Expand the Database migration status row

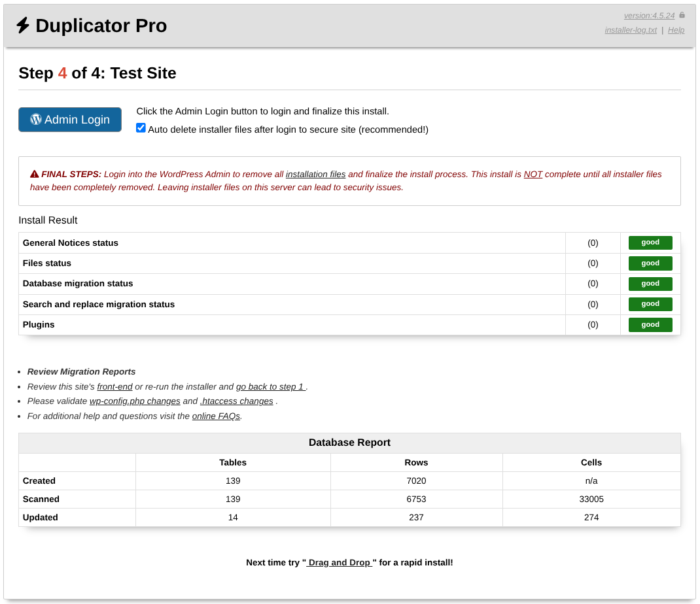pos(78,284)
